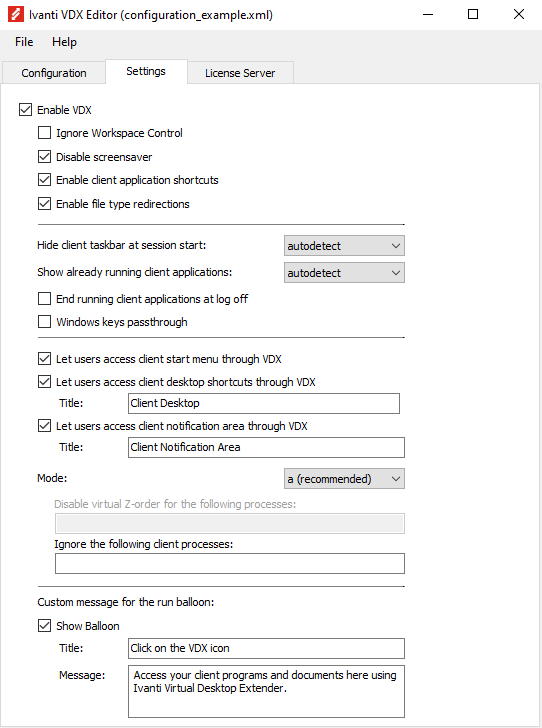Open the Mode dropdown
542x728 pixels.
click(x=344, y=479)
